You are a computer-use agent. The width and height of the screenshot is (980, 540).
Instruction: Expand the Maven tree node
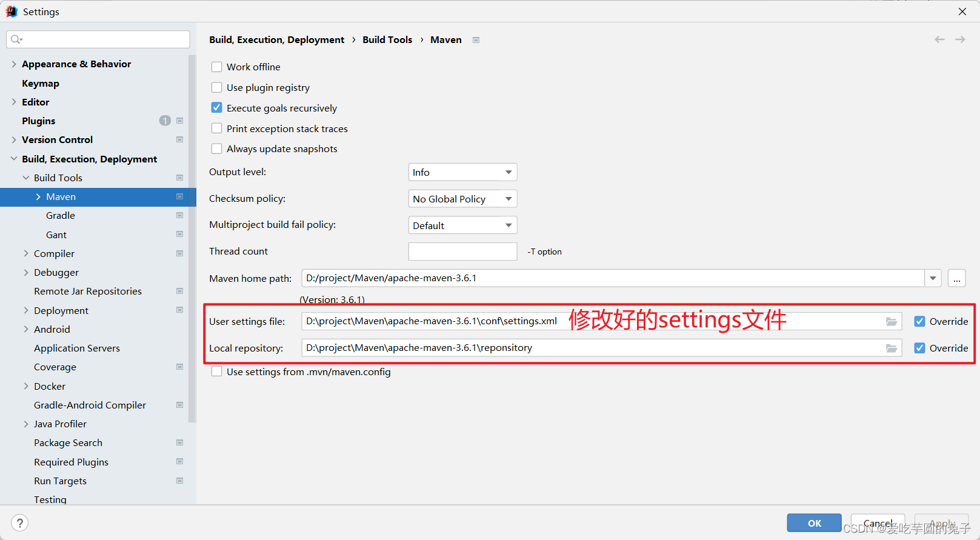[38, 196]
